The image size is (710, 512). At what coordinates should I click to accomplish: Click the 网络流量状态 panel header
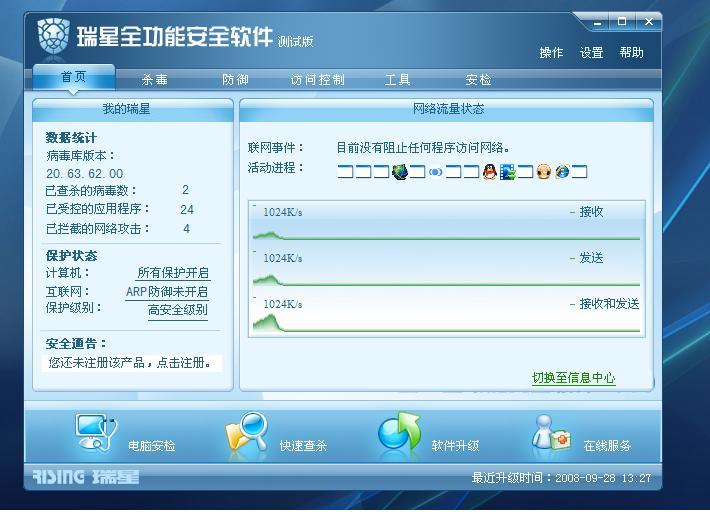(446, 110)
